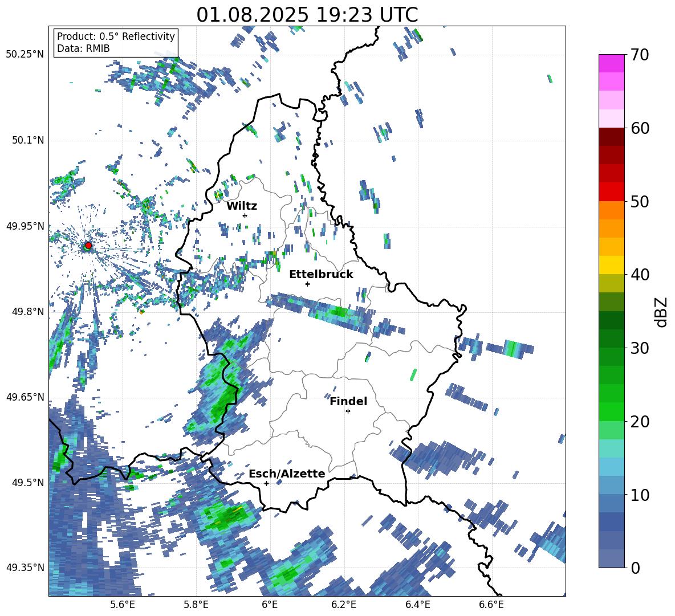The width and height of the screenshot is (675, 616).
Task: Click the 50.1°N latitude label
Action: pyautogui.click(x=27, y=141)
